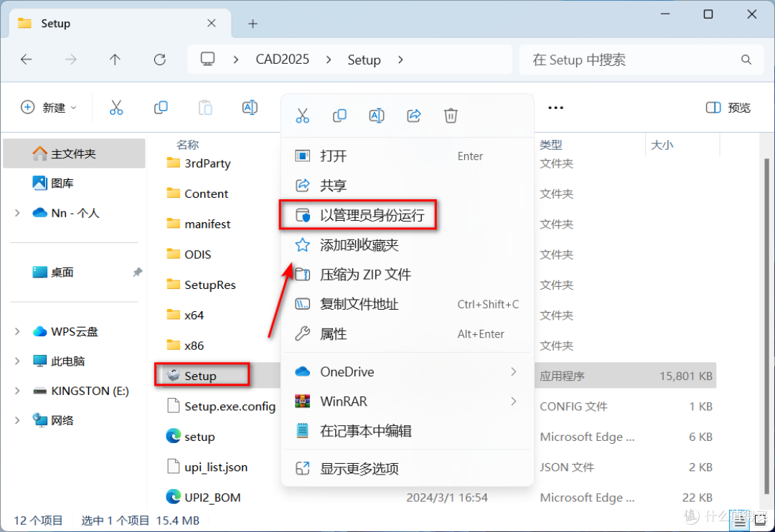Sort by the 类型 column header

(551, 145)
